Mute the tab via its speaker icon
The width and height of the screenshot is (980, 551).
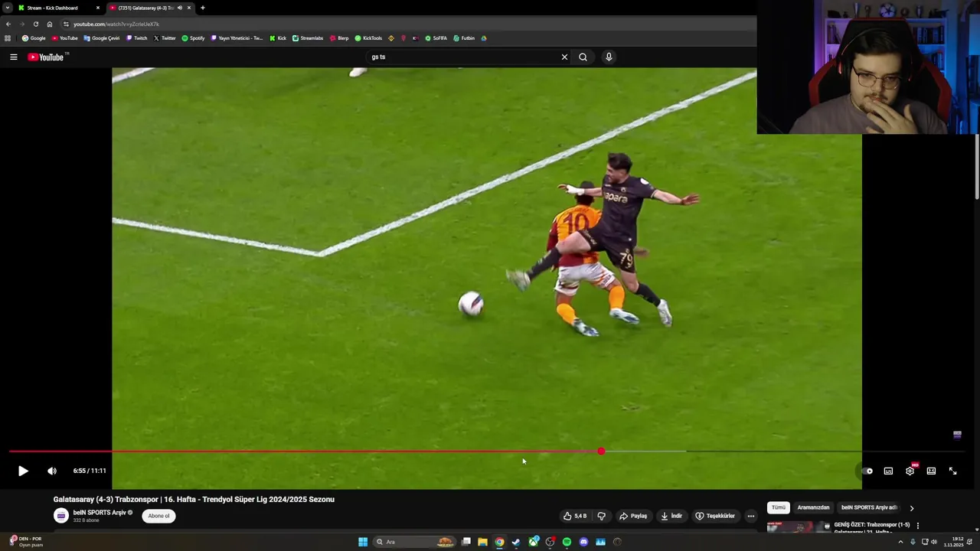click(x=180, y=8)
